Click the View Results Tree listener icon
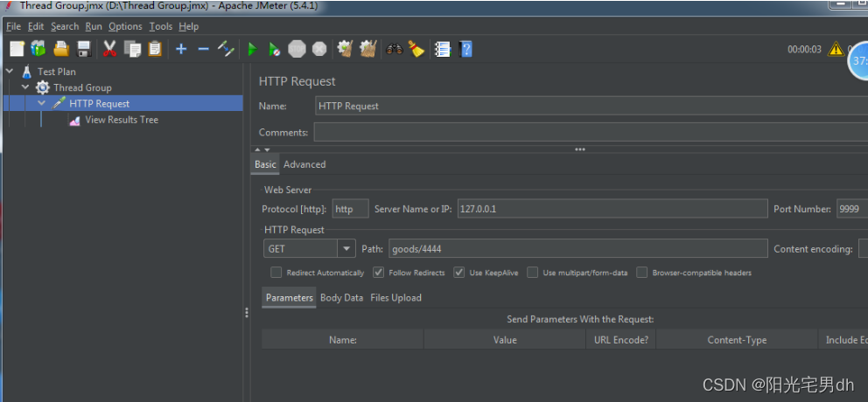 coord(74,120)
